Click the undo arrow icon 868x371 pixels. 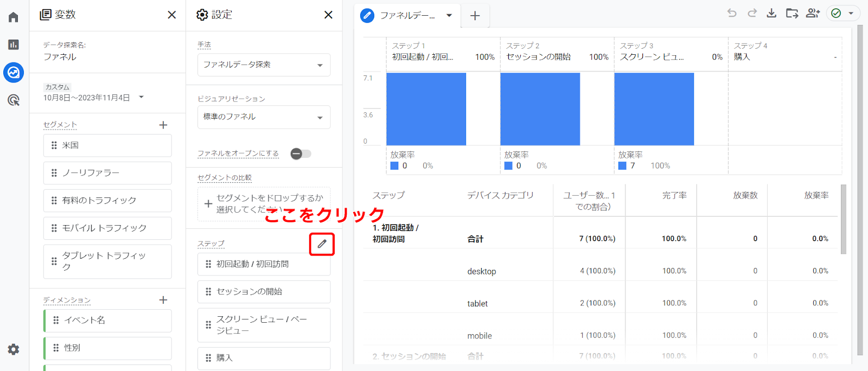point(732,14)
